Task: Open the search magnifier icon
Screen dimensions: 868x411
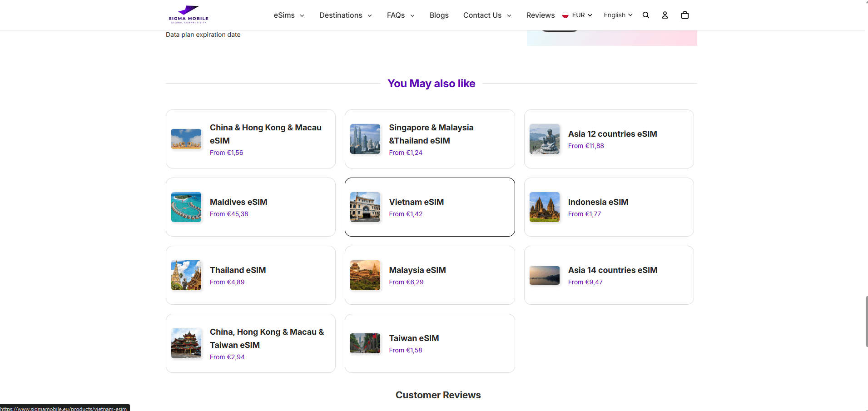Action: point(645,15)
